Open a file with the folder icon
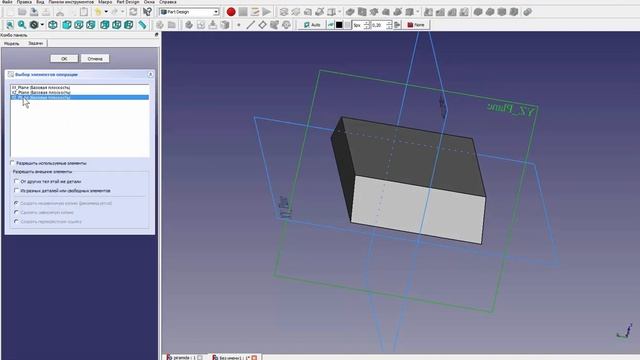Image resolution: width=640 pixels, height=360 pixels. [x=22, y=12]
